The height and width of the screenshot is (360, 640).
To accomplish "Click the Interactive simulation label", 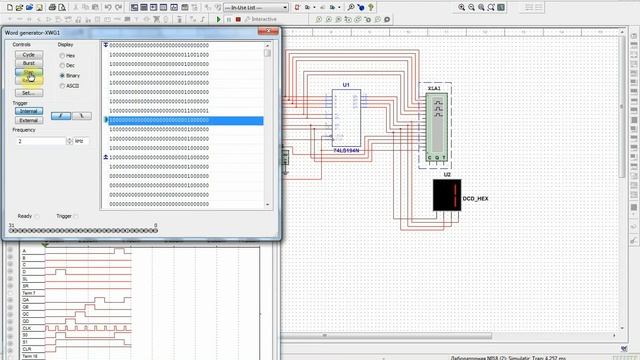I will click(x=264, y=19).
